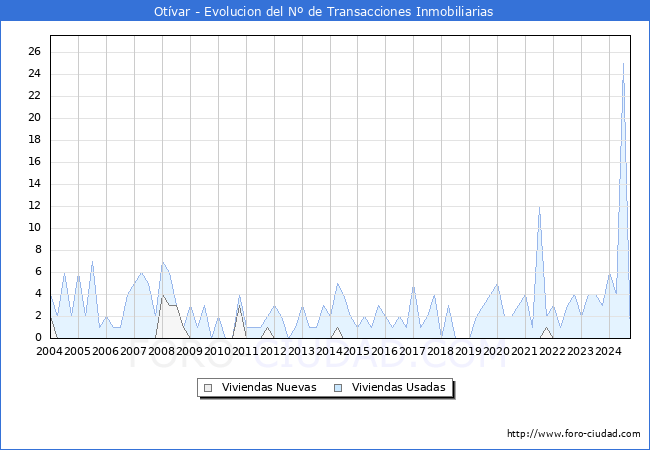
Task: Click the y-axis value 8
Action: 39,249
